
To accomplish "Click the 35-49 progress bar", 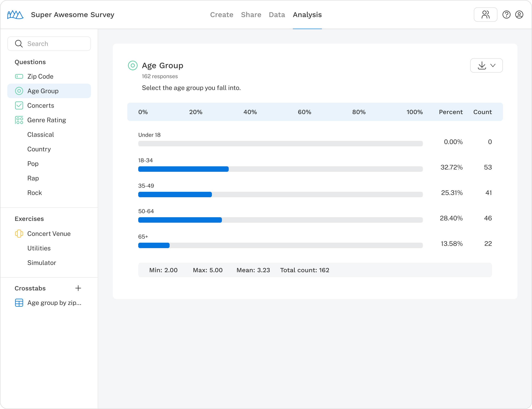I will pyautogui.click(x=280, y=195).
